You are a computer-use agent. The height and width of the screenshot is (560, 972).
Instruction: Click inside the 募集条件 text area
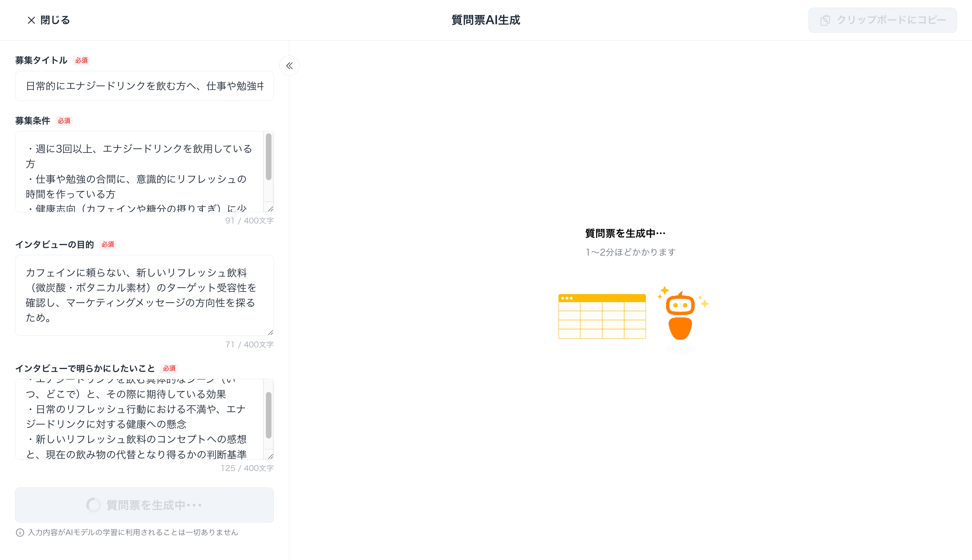coord(138,171)
